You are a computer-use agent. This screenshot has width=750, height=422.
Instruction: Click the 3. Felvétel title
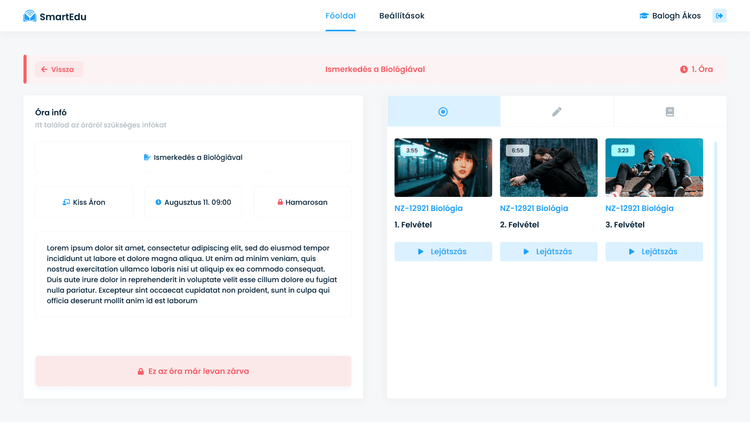click(625, 225)
